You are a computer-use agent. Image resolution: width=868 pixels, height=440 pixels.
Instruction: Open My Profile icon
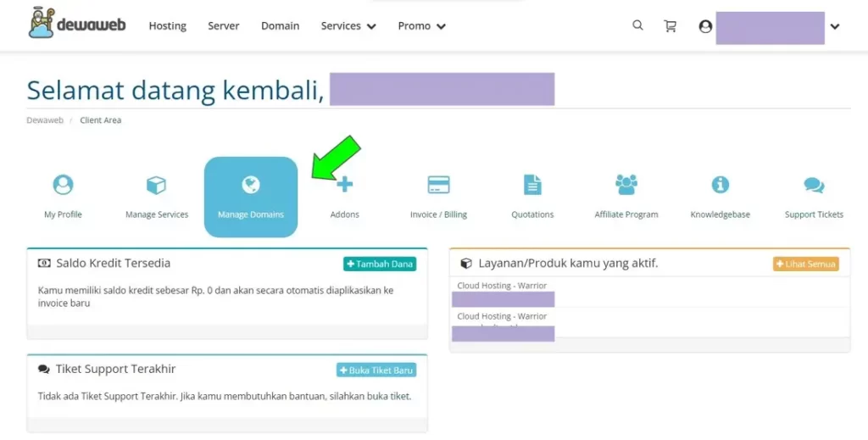[x=63, y=184]
